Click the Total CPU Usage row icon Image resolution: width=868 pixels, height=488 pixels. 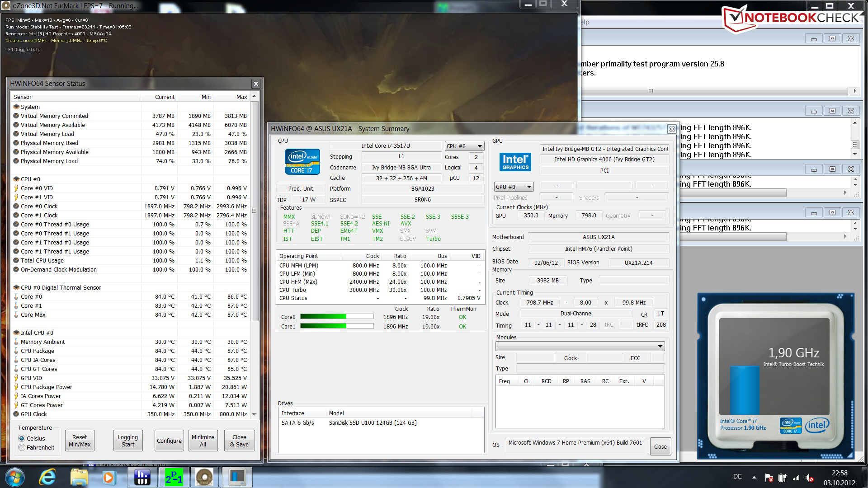[16, 261]
